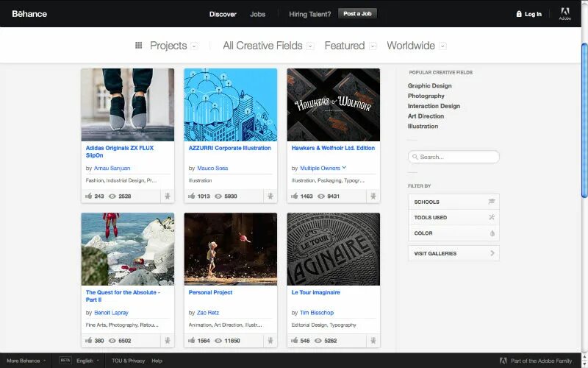588x368 pixels.
Task: Pin The Quest for the Absolute project
Action: point(168,341)
